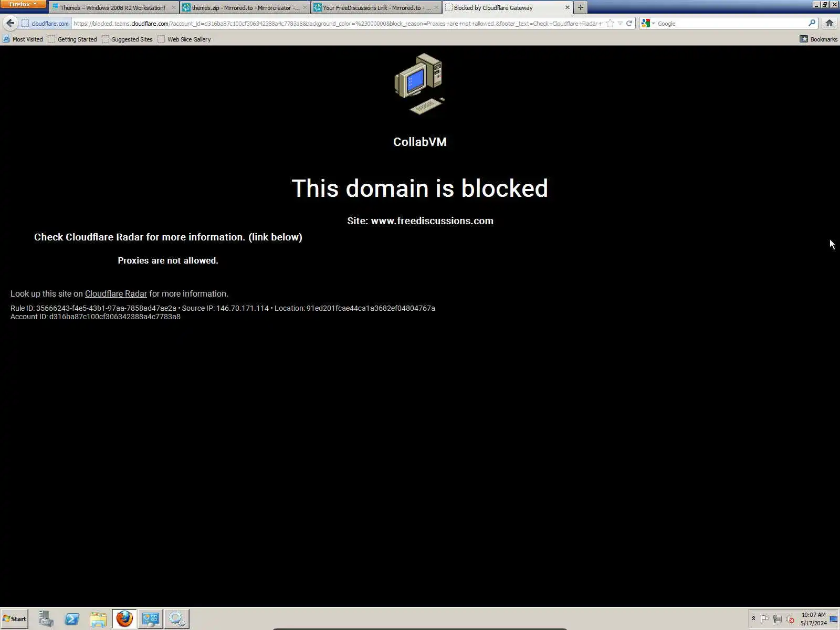Open the Google search engine selector
Image resolution: width=840 pixels, height=630 pixels.
tap(648, 24)
